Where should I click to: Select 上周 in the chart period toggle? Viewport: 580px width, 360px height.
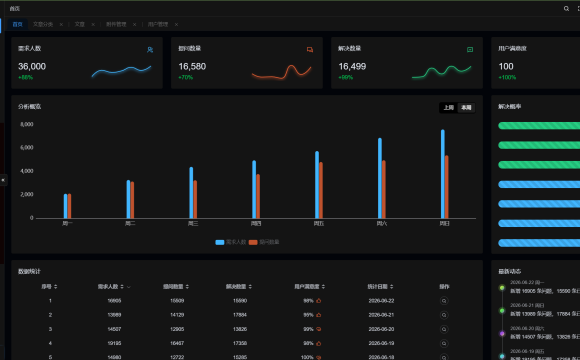pyautogui.click(x=448, y=108)
